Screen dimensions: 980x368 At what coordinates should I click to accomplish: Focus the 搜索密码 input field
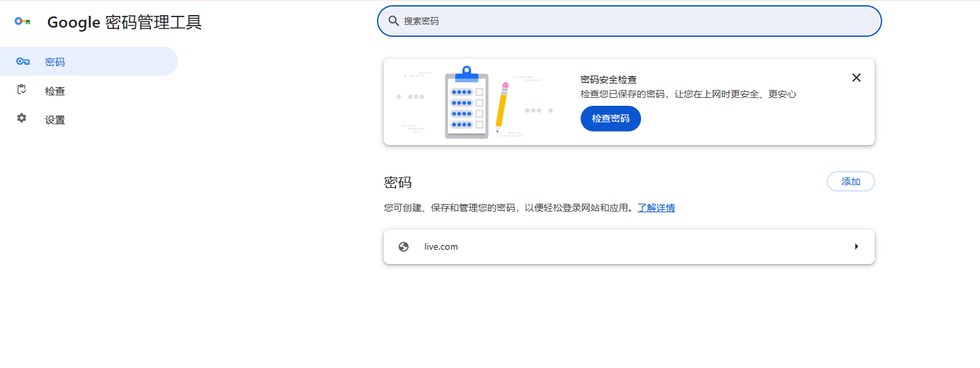tap(629, 21)
